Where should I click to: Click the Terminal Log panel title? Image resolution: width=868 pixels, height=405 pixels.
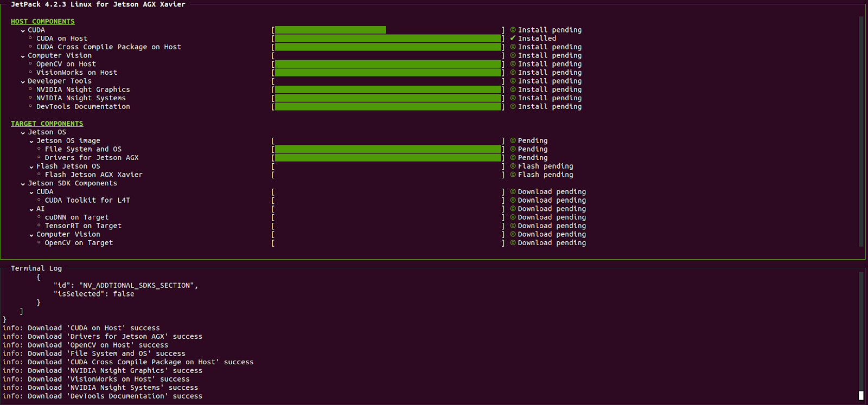click(36, 268)
